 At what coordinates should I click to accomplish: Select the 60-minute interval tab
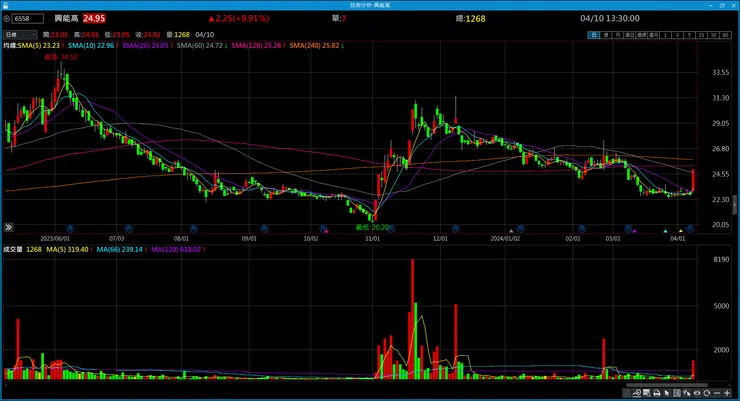[726, 35]
